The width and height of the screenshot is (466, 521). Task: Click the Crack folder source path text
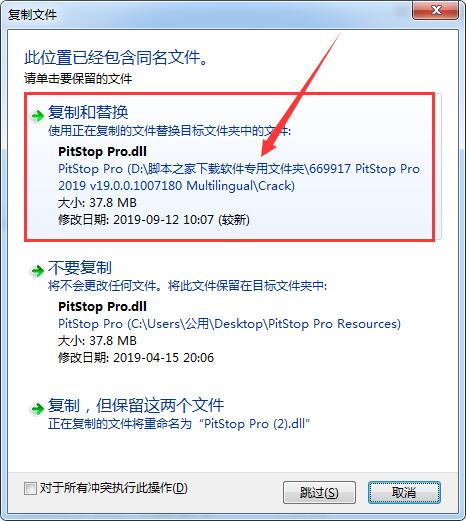pyautogui.click(x=239, y=177)
